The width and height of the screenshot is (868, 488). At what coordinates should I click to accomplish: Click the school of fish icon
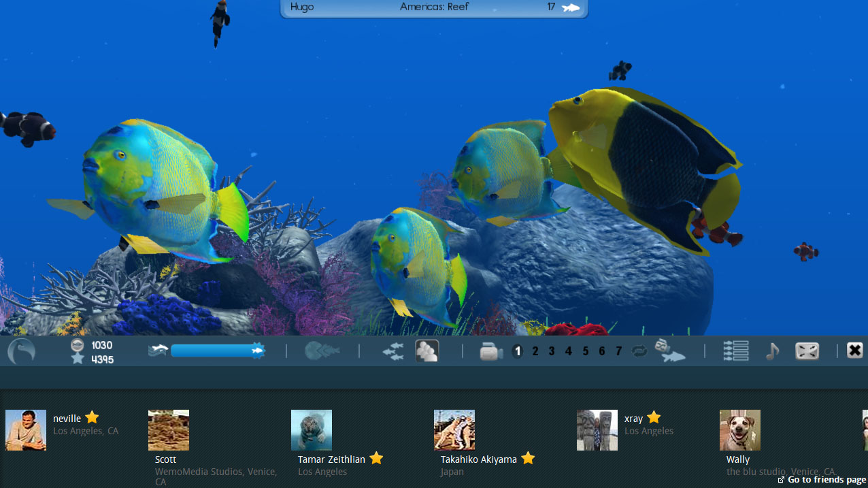point(393,351)
